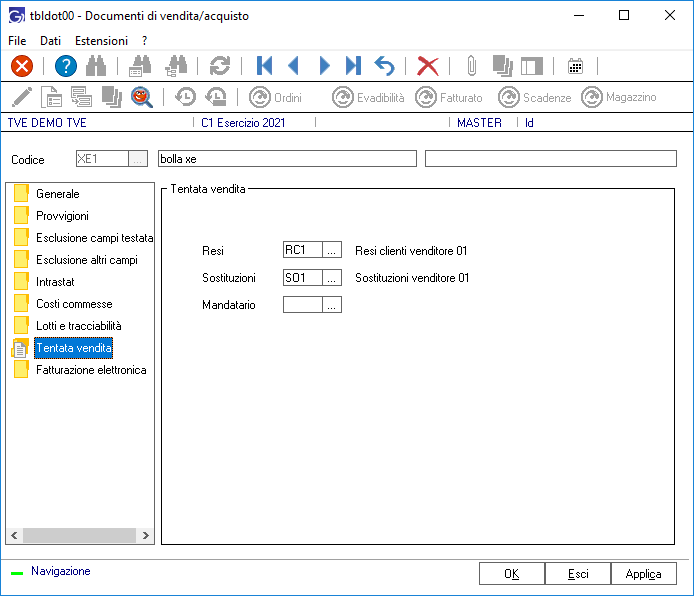Screen dimensions: 694x596
Task: Open lookup button for Mandatario field
Action: [332, 304]
